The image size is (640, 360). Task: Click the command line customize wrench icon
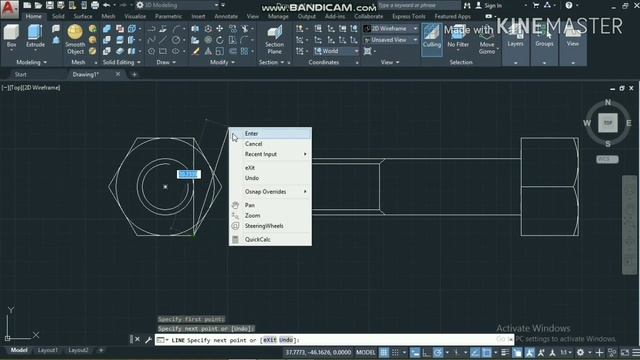pos(149,340)
